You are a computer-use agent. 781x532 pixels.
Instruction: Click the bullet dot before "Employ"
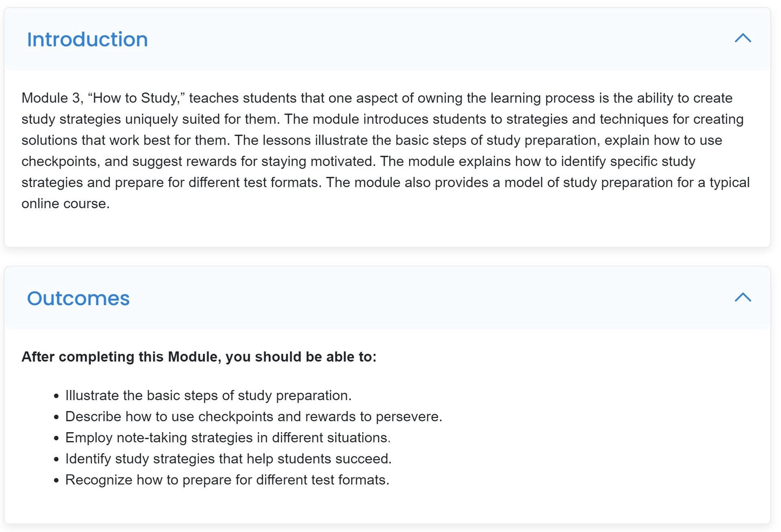tap(56, 439)
